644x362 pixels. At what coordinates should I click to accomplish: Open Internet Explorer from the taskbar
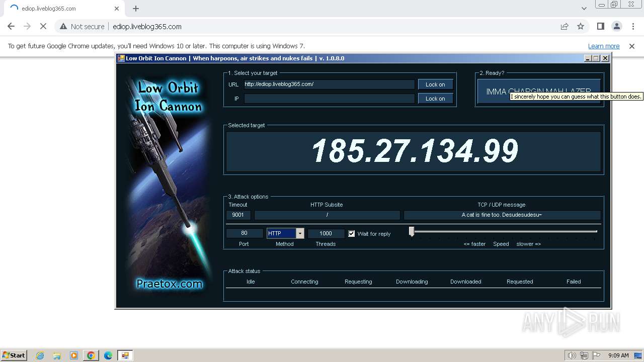[x=40, y=355]
